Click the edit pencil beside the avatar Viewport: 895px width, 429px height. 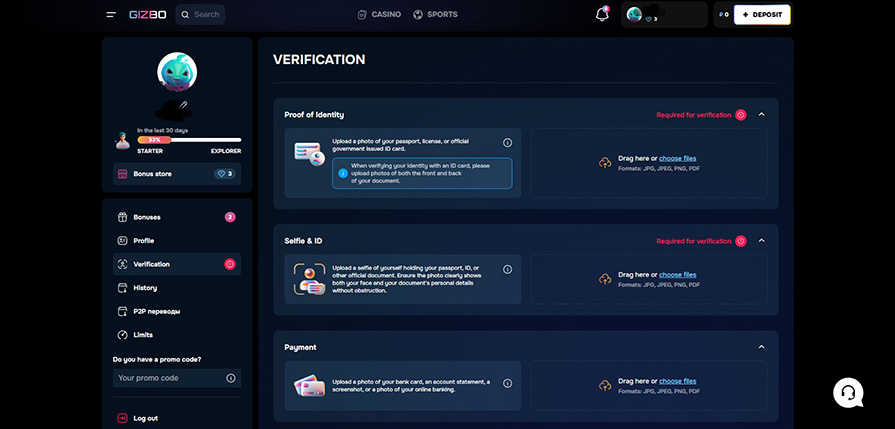pos(183,104)
